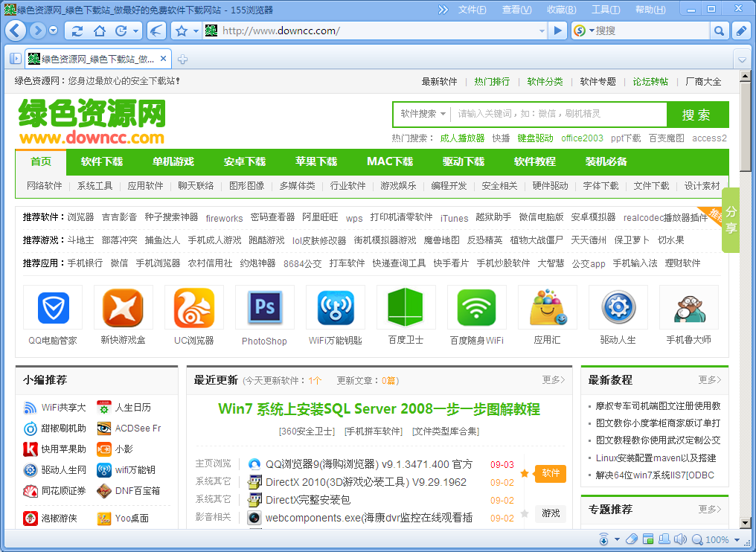Open the PhotoShop download icon
This screenshot has height=552, width=756.
(x=264, y=307)
